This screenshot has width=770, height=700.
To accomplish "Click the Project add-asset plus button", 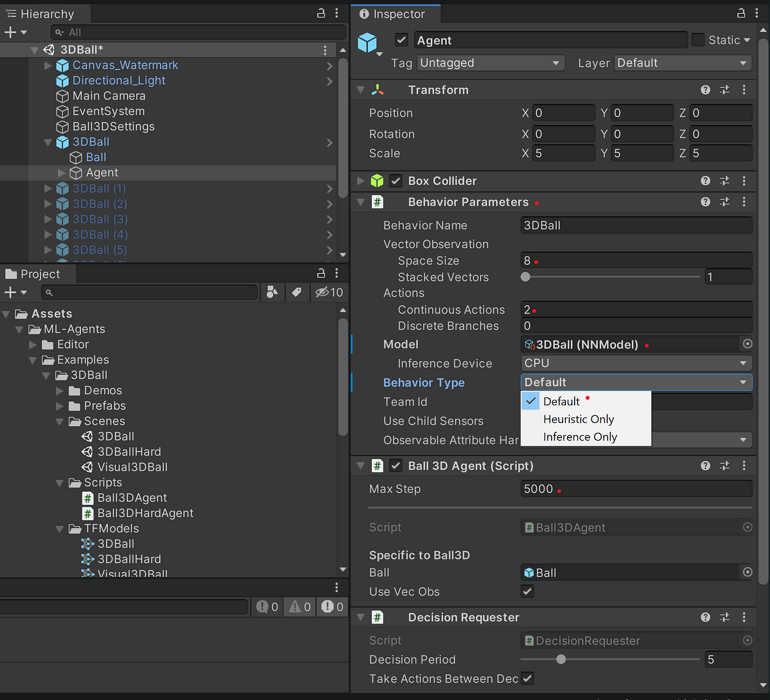I will click(x=10, y=292).
